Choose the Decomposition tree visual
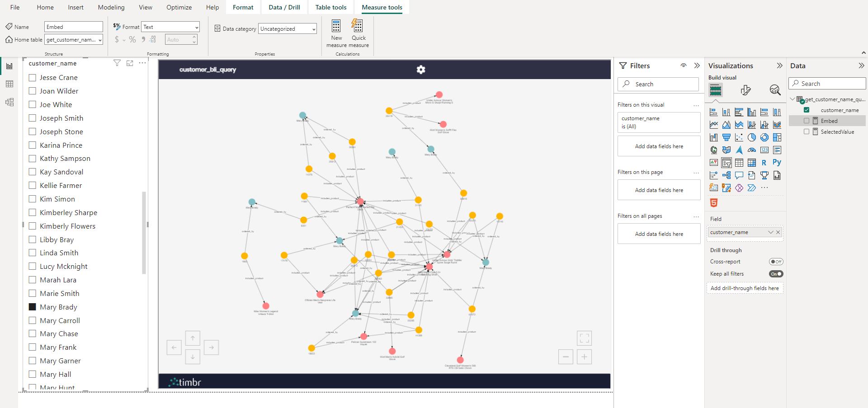 [x=726, y=175]
